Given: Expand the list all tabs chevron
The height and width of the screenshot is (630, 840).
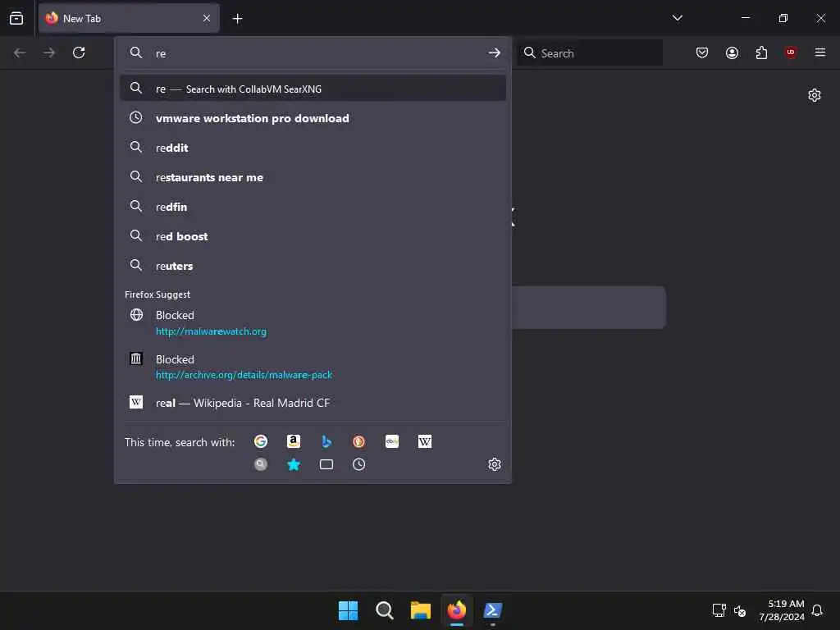Looking at the screenshot, I should [x=677, y=18].
